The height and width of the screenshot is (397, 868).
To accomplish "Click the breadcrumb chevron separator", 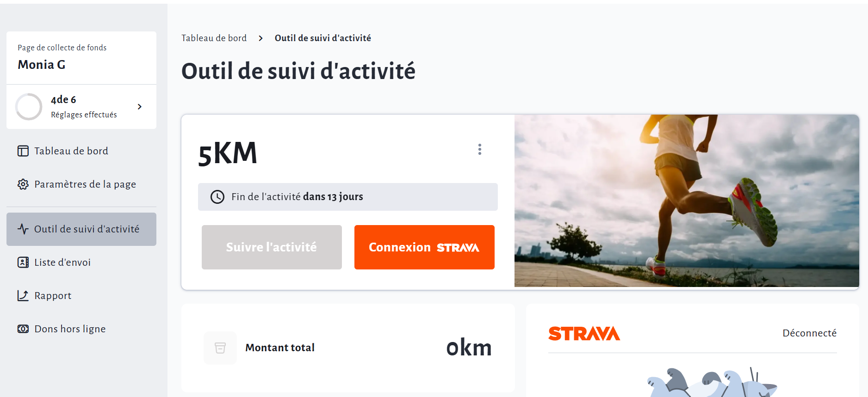I will [261, 38].
